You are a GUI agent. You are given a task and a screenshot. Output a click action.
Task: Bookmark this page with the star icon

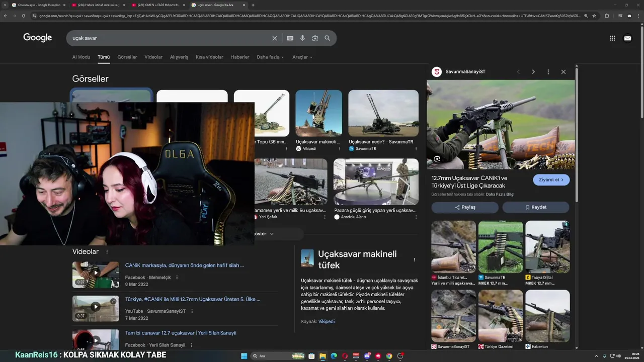[x=594, y=16]
